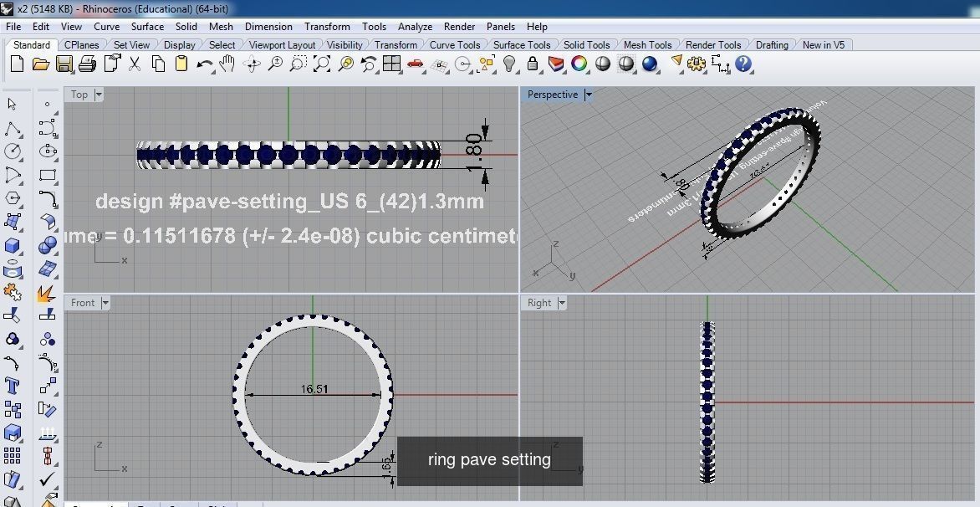This screenshot has height=507, width=980.
Task: Cut selection with the scissors icon
Action: 134,64
